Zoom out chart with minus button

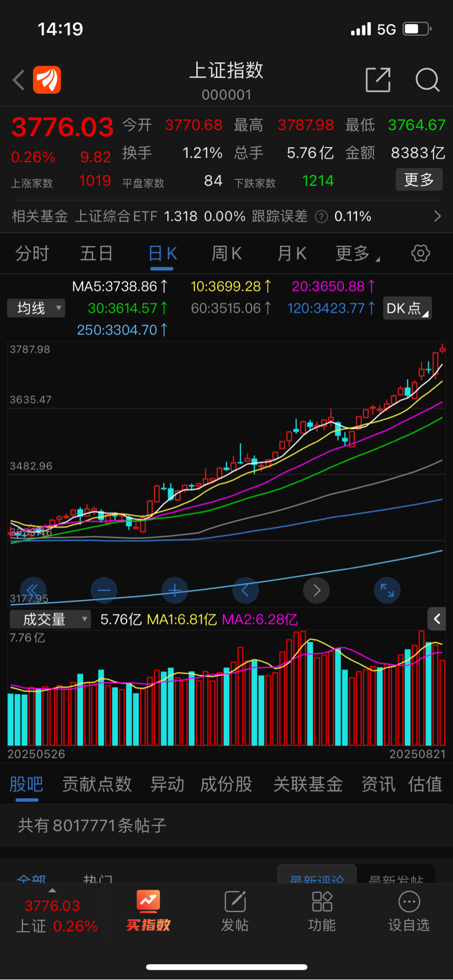104,590
